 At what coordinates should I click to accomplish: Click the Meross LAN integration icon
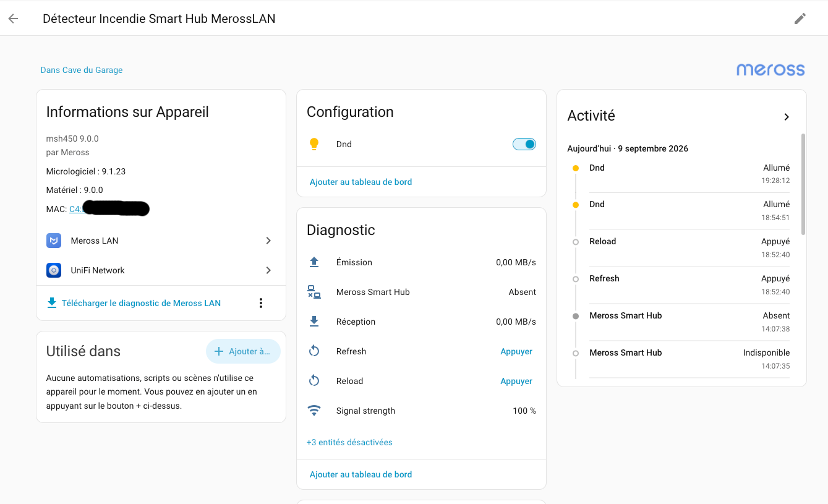click(54, 241)
